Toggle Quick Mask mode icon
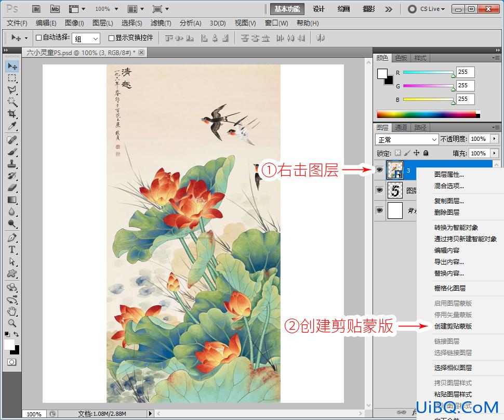Screen dimensions: 504x420 click(11, 362)
